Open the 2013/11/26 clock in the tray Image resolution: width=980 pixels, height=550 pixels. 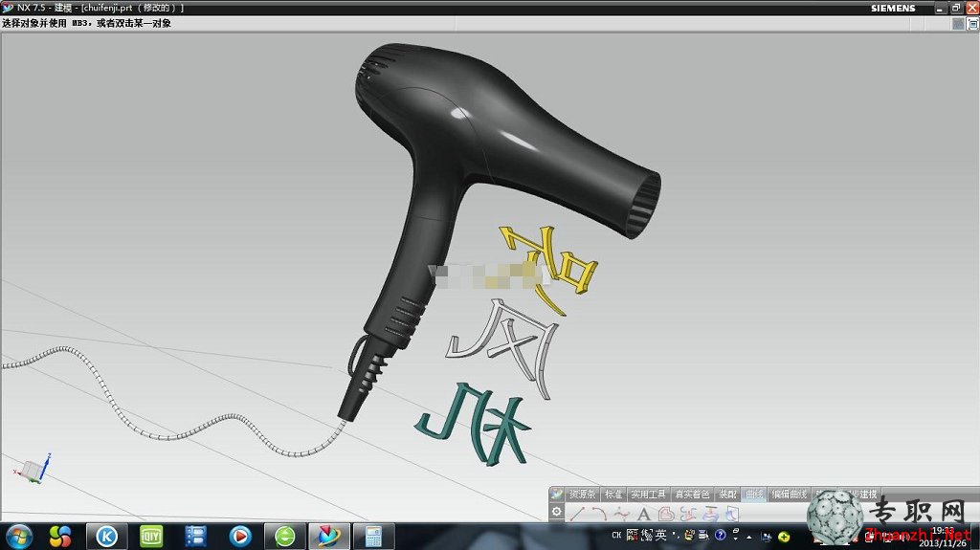click(943, 537)
